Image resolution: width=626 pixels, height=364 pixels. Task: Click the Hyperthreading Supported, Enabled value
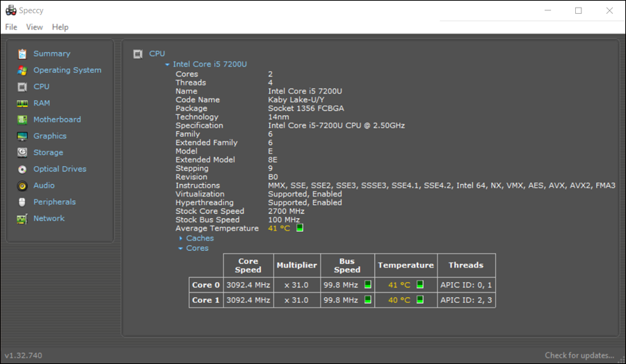pyautogui.click(x=305, y=203)
